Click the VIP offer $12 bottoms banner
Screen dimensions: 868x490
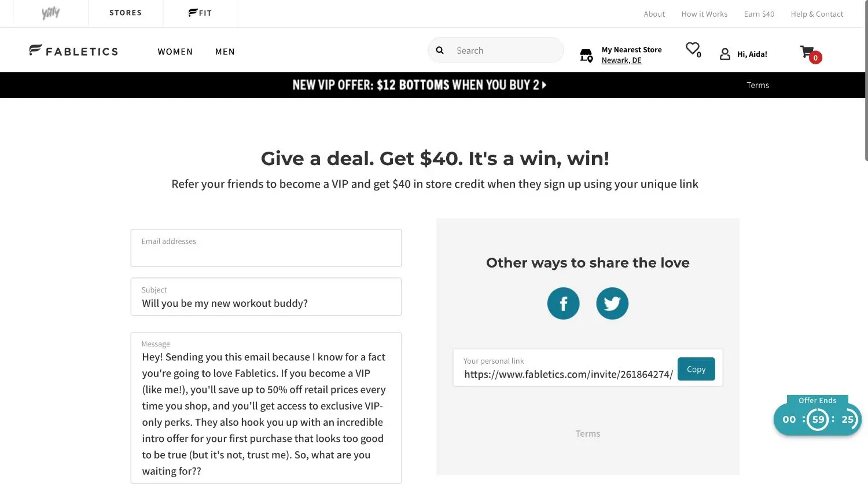(x=419, y=85)
